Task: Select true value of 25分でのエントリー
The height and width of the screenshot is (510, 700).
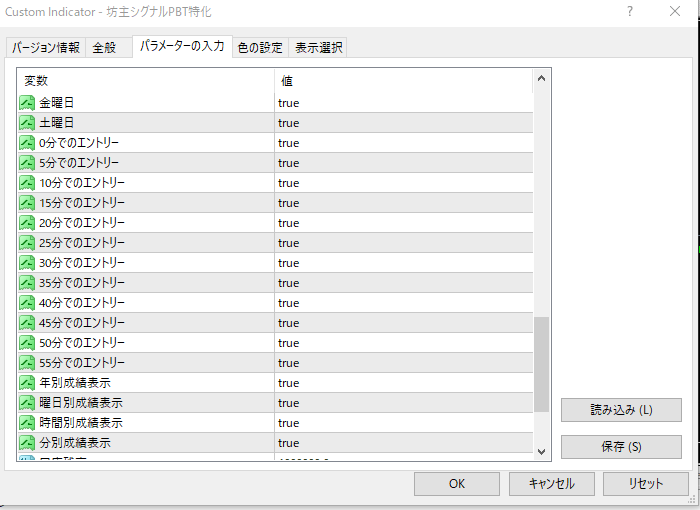Action: tap(288, 243)
